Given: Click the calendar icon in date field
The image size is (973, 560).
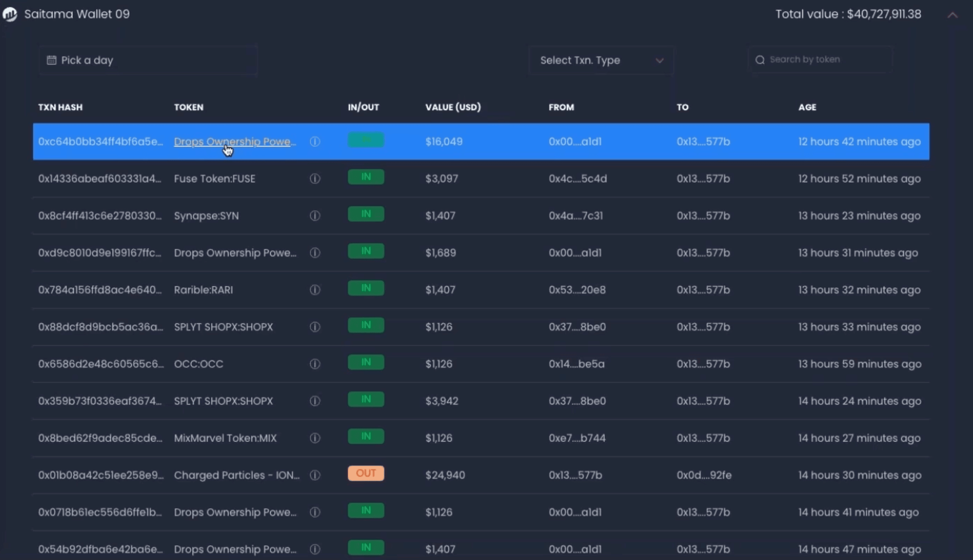Looking at the screenshot, I should tap(51, 60).
